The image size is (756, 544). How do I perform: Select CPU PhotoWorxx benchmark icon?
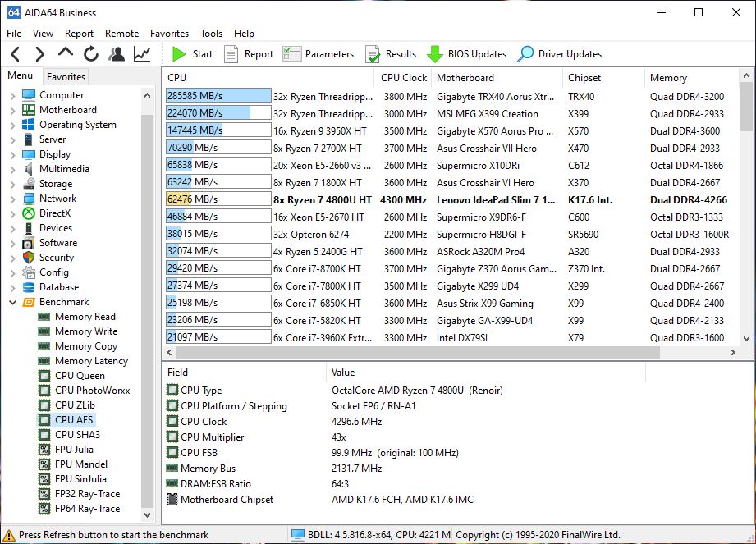point(44,391)
